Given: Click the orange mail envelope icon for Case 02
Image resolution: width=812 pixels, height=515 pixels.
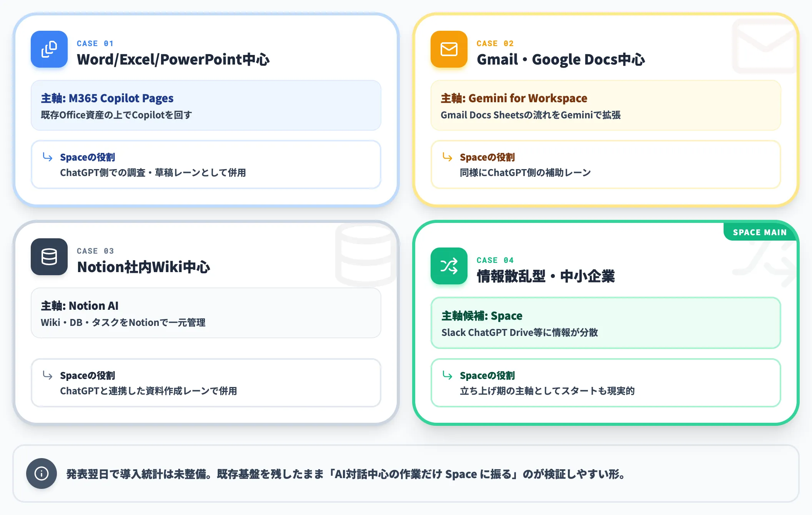Looking at the screenshot, I should (x=449, y=49).
